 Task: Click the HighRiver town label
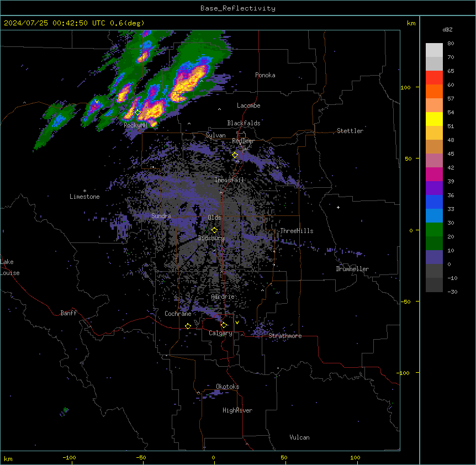pyautogui.click(x=237, y=410)
